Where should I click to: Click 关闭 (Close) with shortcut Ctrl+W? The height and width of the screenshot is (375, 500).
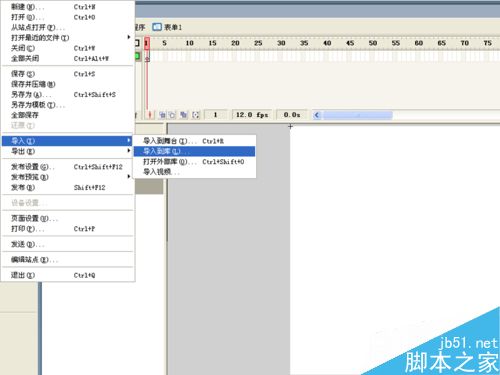point(68,48)
